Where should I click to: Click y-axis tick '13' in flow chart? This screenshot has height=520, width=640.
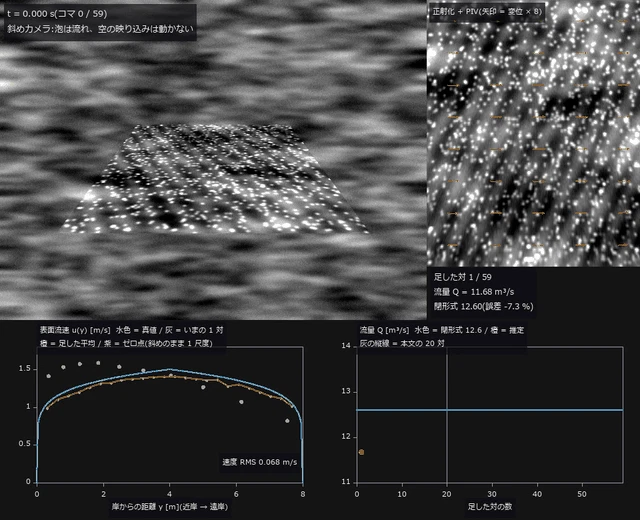coord(346,391)
